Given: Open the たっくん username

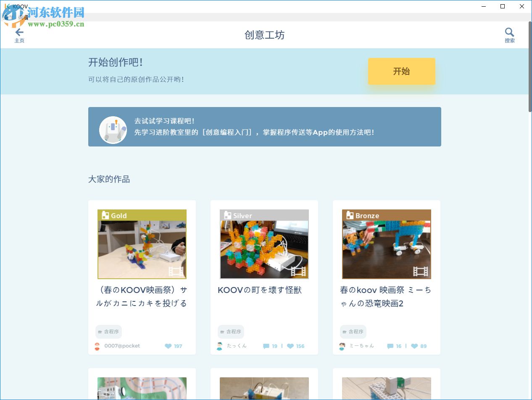Looking at the screenshot, I should coord(237,346).
